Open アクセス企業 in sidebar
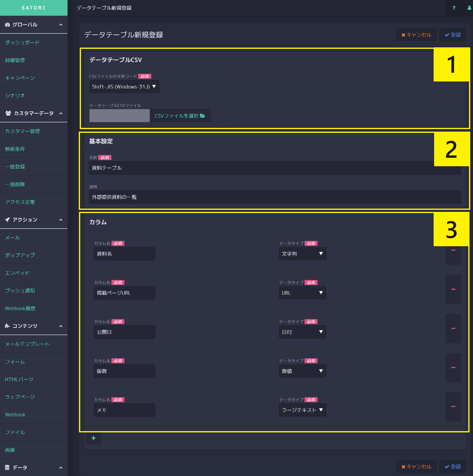Image resolution: width=473 pixels, height=476 pixels. 34,202
